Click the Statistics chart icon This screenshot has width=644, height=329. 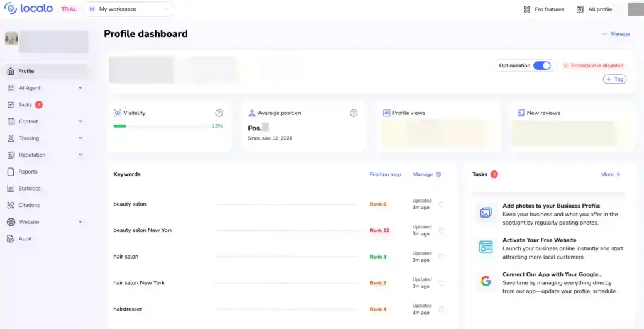11,189
